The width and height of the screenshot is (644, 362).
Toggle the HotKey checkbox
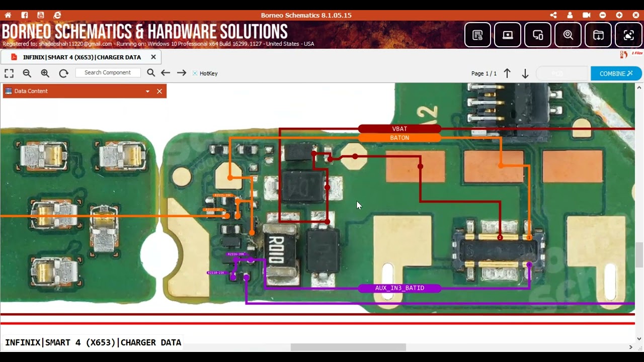click(195, 73)
